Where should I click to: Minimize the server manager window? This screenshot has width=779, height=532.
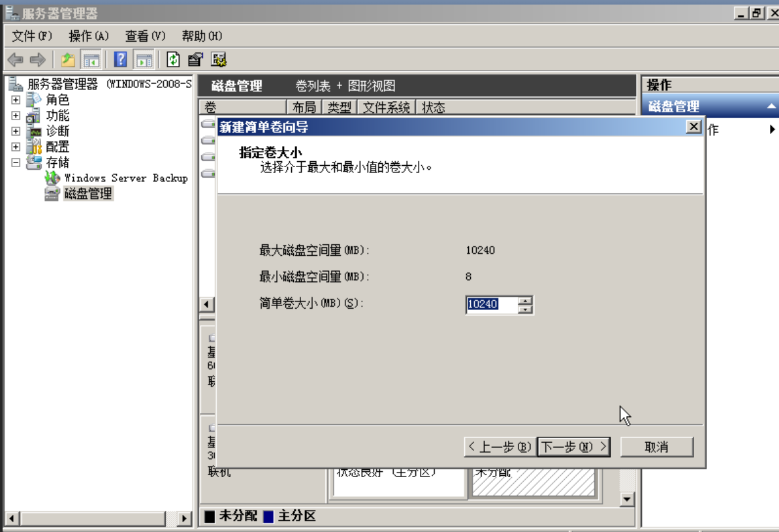(x=741, y=14)
